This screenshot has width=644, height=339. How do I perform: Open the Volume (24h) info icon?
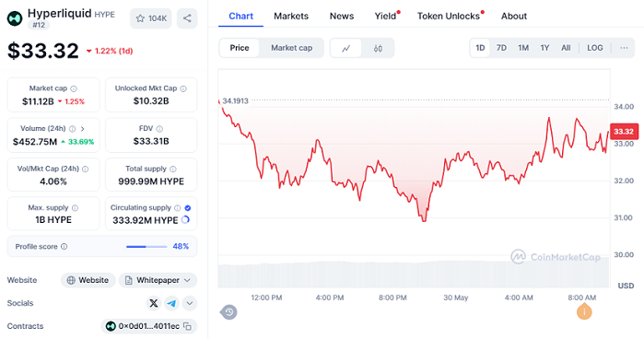click(72, 129)
